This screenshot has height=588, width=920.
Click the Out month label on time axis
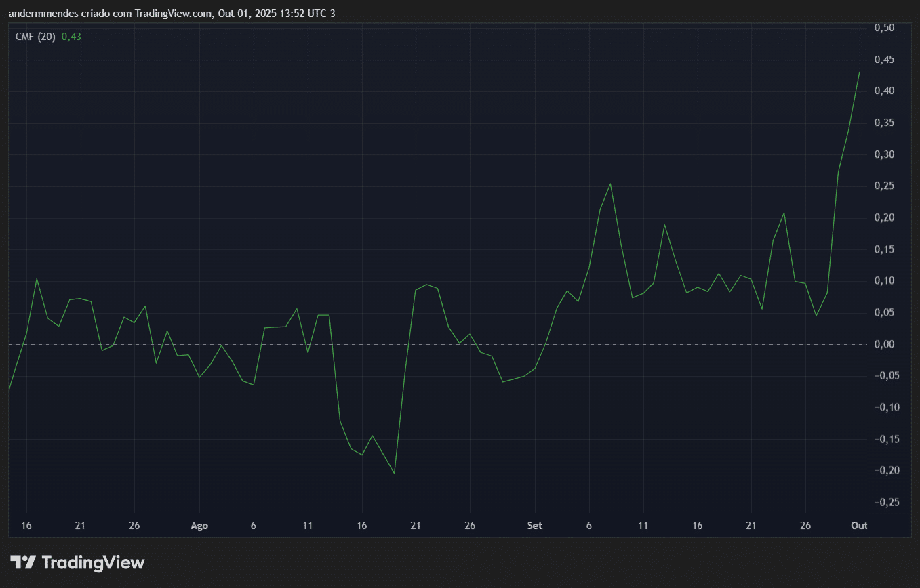[859, 526]
